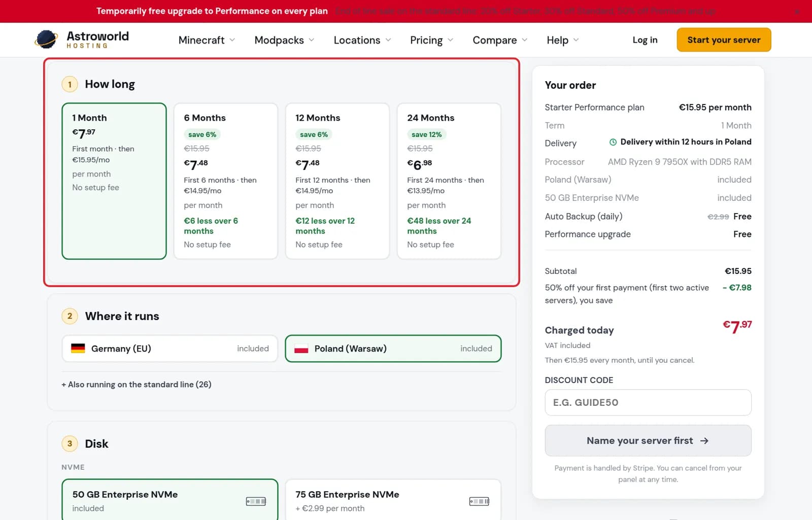The height and width of the screenshot is (520, 812).
Task: Click the 'Where it runs' section heading
Action: point(122,316)
